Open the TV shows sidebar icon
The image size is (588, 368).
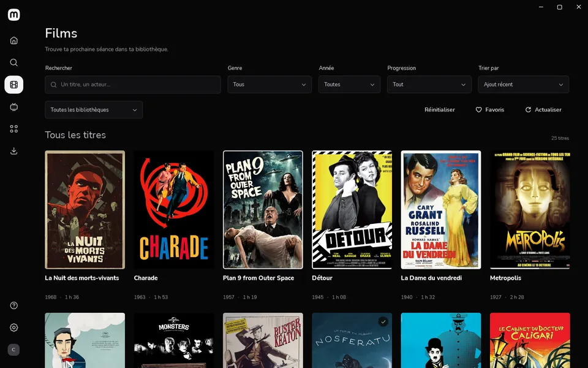click(x=14, y=107)
